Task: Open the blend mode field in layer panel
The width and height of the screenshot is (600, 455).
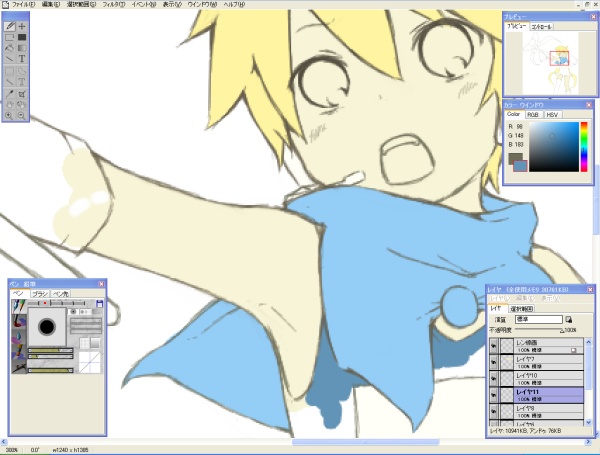Action: coord(539,319)
